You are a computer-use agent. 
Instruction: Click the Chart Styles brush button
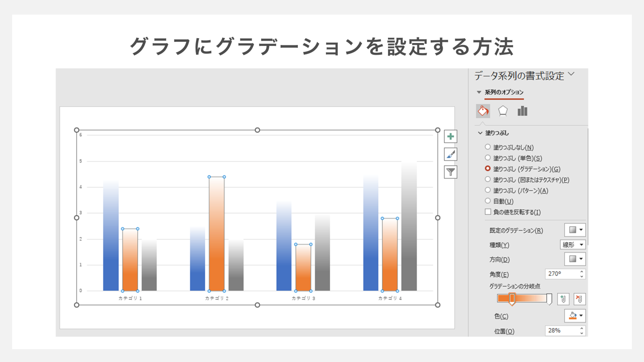(450, 154)
